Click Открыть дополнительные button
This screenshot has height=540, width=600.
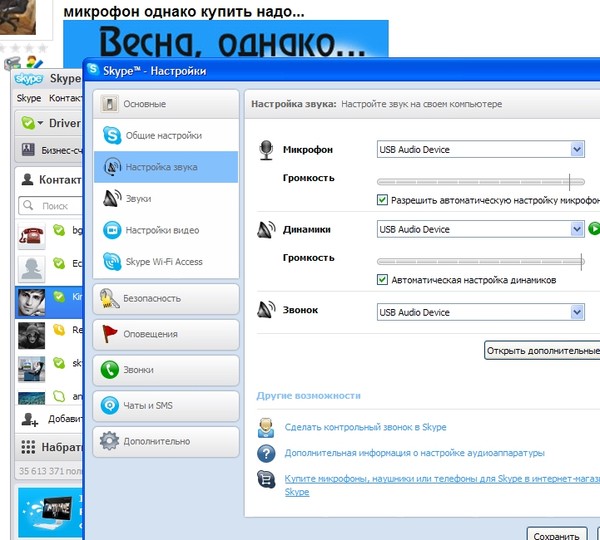point(542,351)
